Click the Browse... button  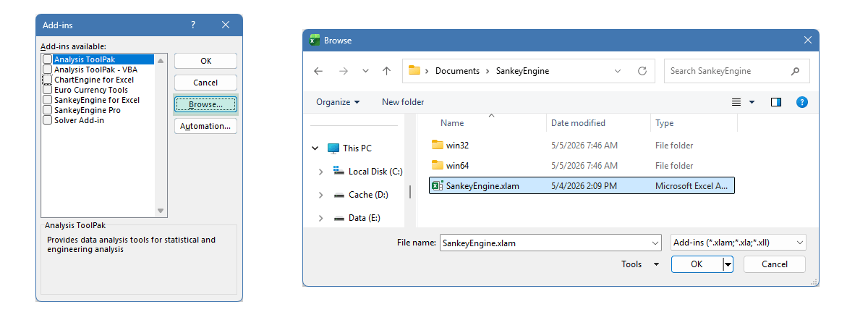pyautogui.click(x=205, y=104)
